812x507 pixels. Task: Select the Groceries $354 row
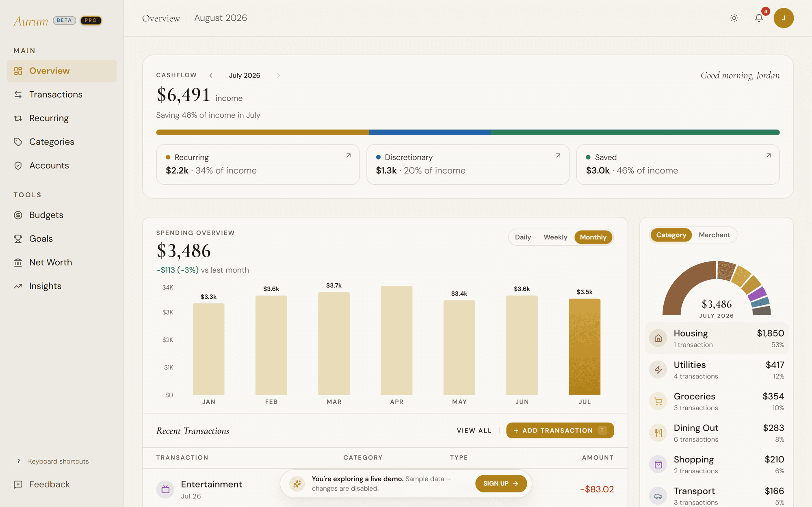(x=716, y=401)
